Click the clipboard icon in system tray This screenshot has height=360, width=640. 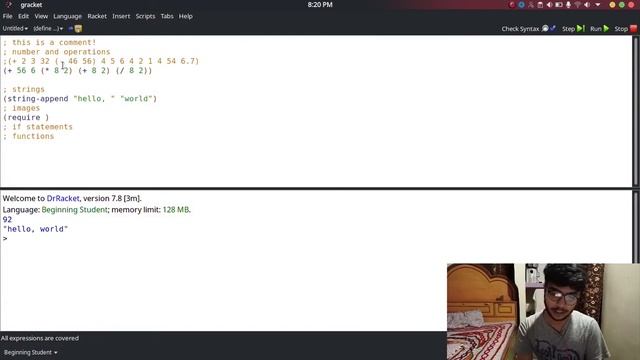(x=540, y=5)
